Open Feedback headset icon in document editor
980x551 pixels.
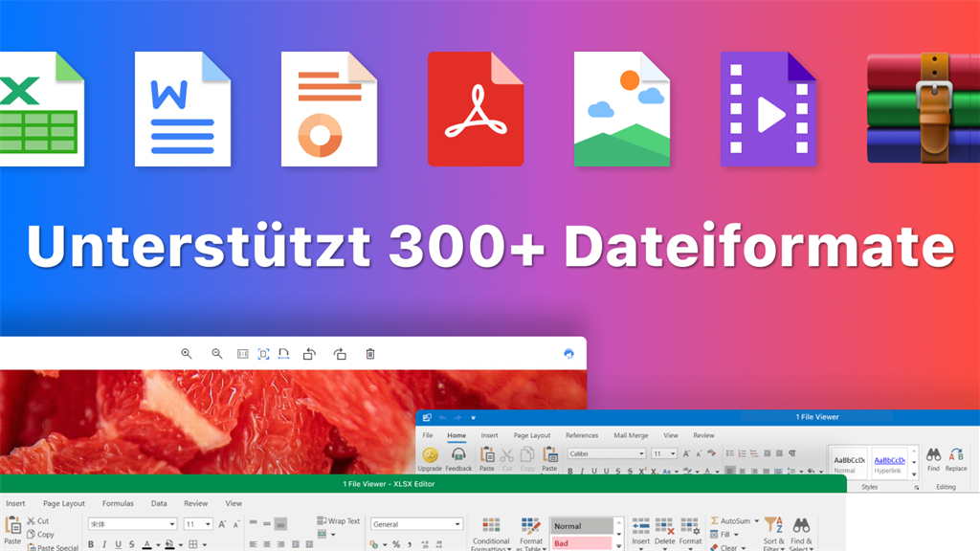(458, 454)
